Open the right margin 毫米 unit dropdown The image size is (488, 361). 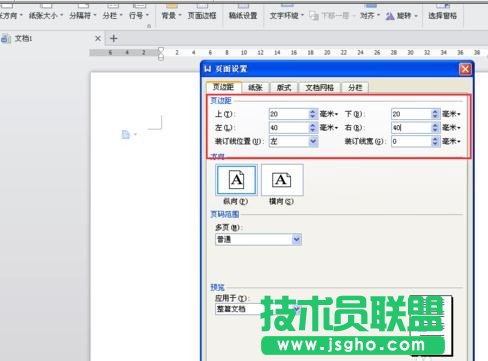coord(451,128)
